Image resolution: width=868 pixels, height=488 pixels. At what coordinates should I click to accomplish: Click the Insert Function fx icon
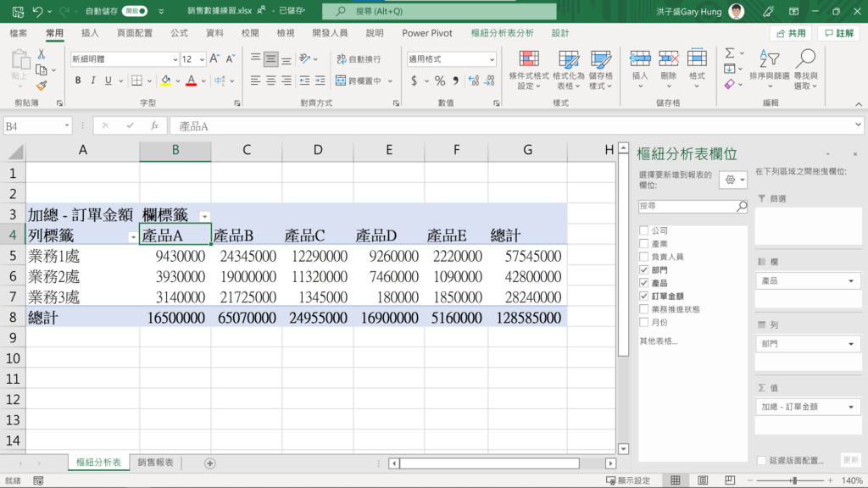tap(154, 126)
